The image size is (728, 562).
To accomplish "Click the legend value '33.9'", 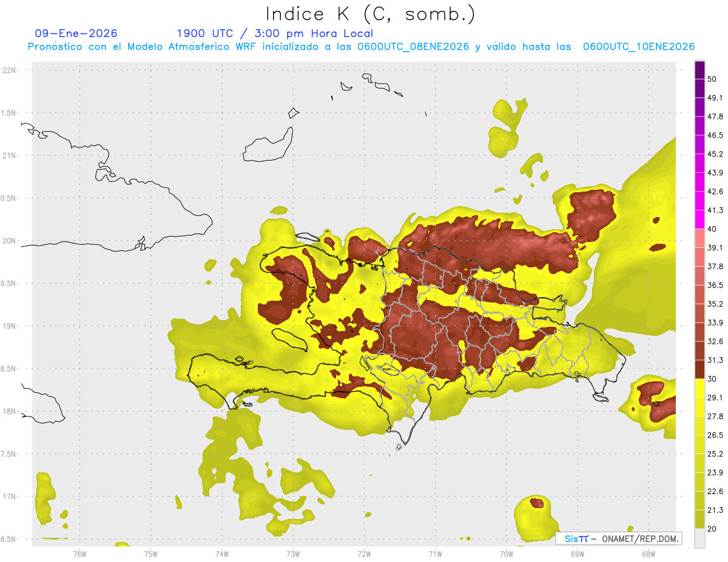I will click(715, 323).
